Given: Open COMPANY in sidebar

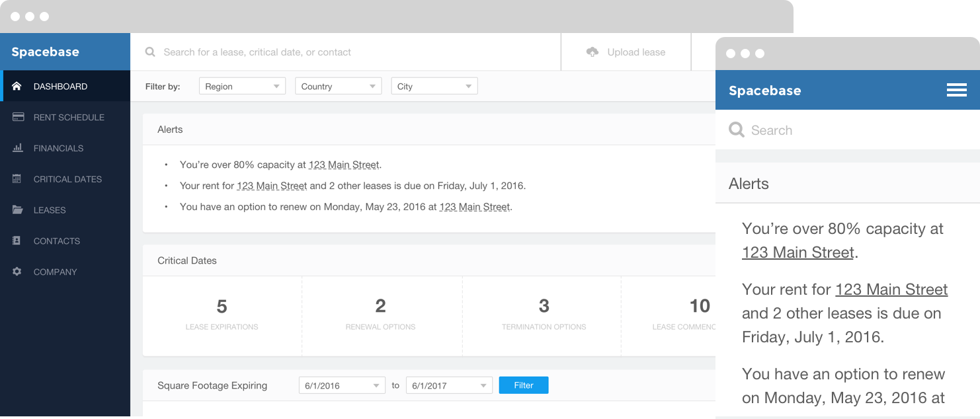Looking at the screenshot, I should tap(65, 272).
